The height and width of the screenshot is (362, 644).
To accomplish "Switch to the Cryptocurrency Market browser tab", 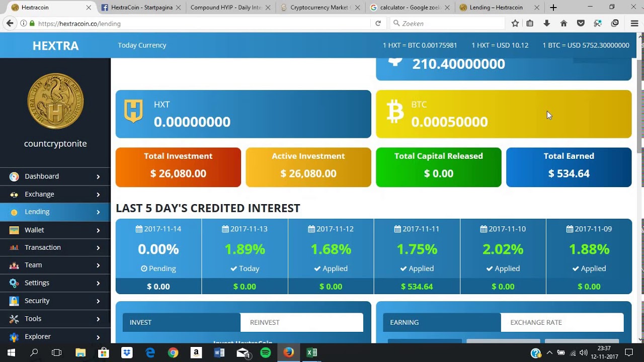I will [319, 8].
